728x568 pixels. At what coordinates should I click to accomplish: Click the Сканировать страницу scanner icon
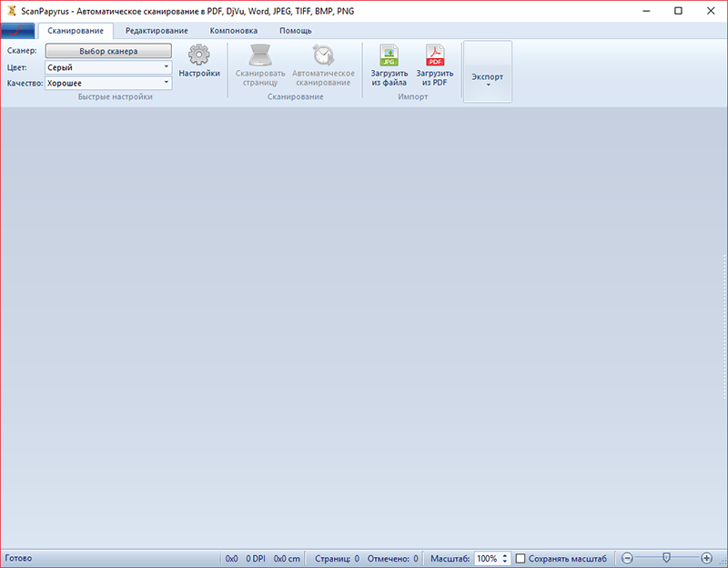pos(260,55)
